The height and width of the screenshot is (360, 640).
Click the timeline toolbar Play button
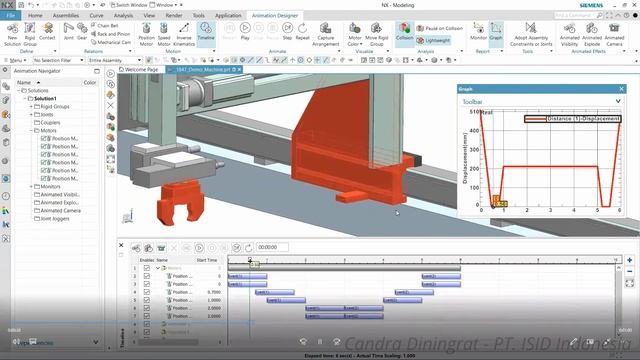[199, 248]
